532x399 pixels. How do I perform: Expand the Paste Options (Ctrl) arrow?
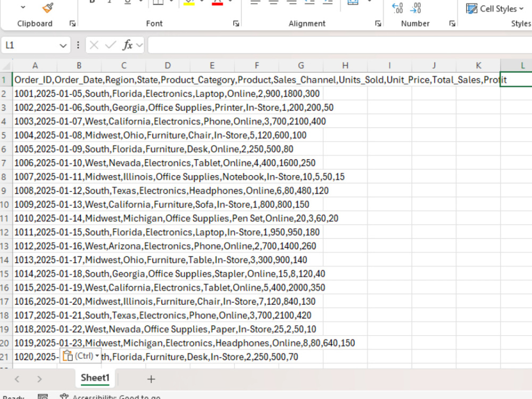(x=97, y=355)
